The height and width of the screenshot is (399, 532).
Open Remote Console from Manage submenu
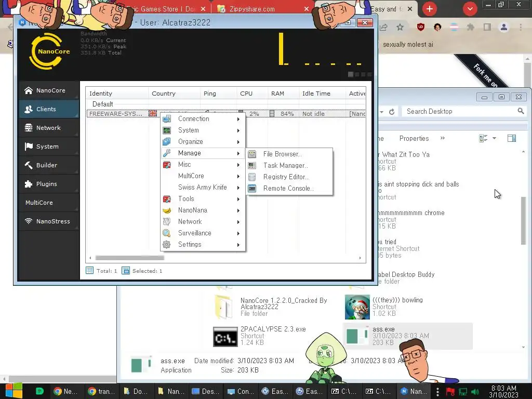pyautogui.click(x=289, y=188)
